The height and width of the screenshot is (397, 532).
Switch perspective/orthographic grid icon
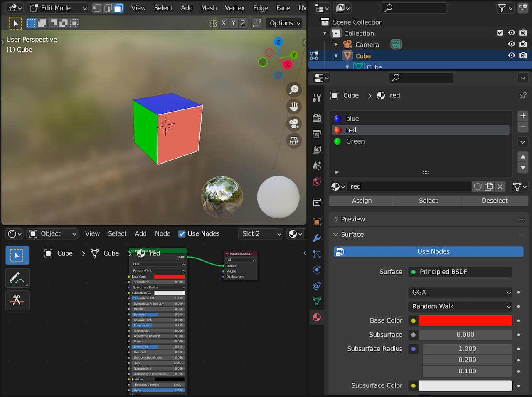(x=294, y=141)
